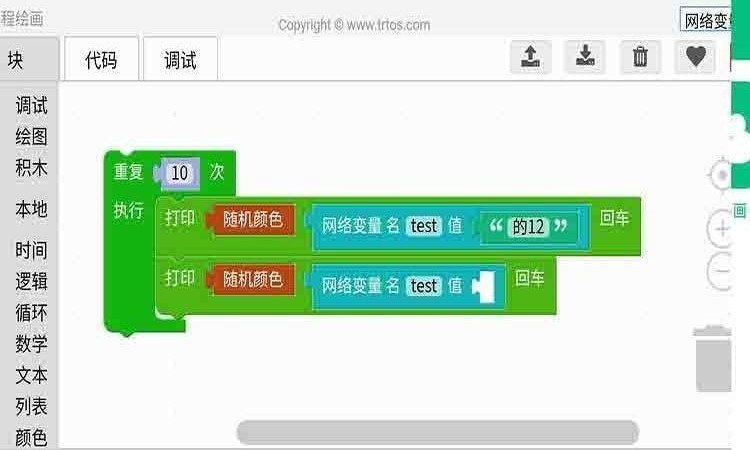Click the horizontal scrollbar at bottom
750x450 pixels.
[438, 432]
